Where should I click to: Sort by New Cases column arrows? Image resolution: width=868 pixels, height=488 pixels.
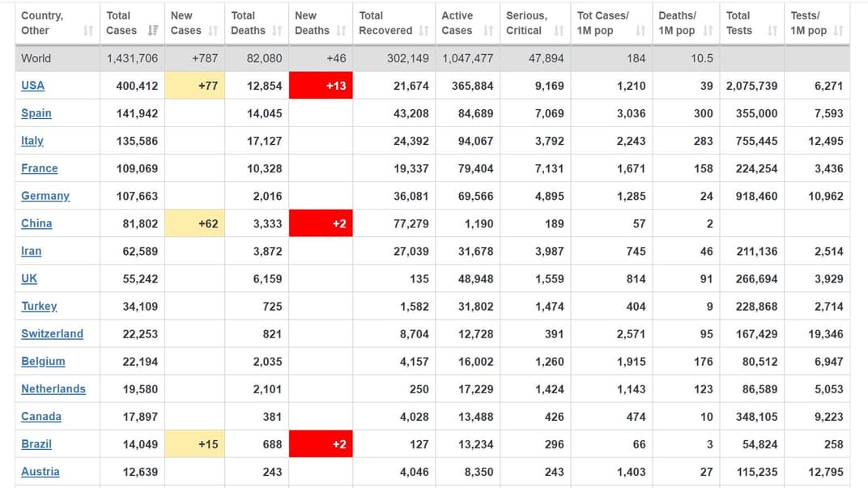pyautogui.click(x=213, y=31)
